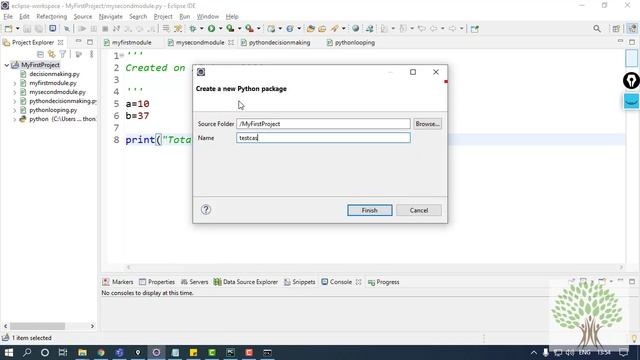Image resolution: width=640 pixels, height=360 pixels.
Task: Click the Browse... button for Source Folder
Action: [427, 124]
